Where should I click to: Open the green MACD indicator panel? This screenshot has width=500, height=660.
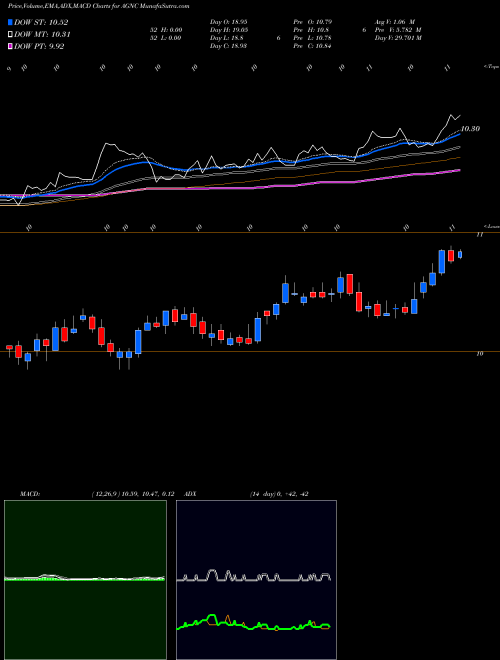click(x=85, y=580)
